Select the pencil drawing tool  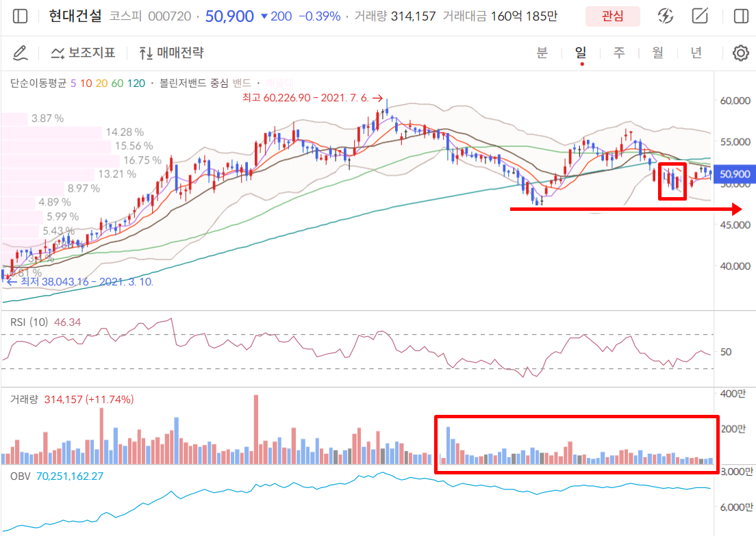click(x=20, y=53)
